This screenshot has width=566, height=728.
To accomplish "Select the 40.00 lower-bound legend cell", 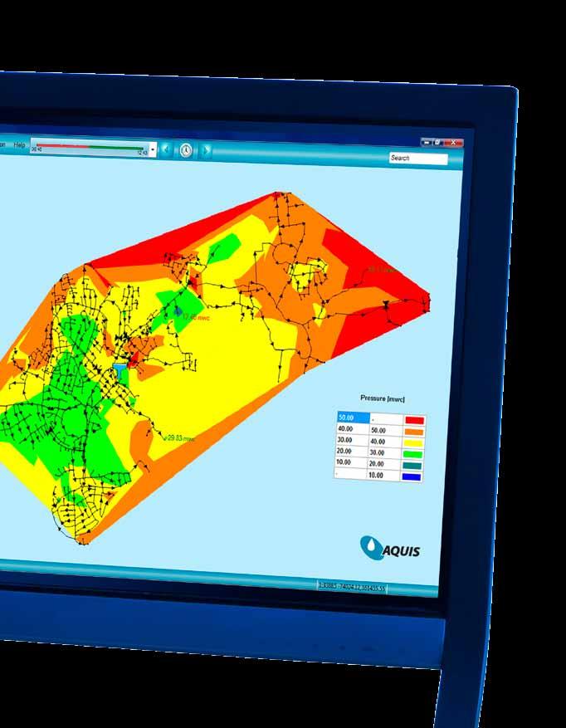I will pyautogui.click(x=353, y=428).
